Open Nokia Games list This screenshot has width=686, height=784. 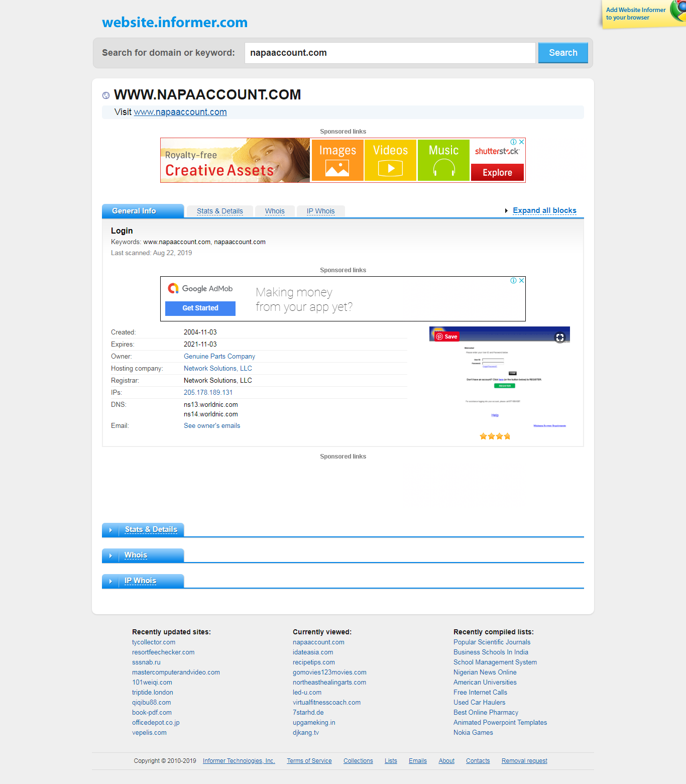pos(473,733)
